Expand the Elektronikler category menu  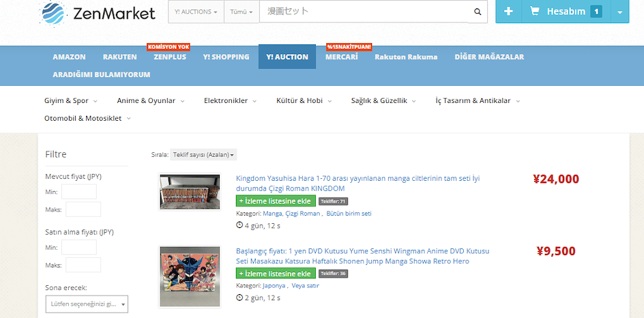[230, 101]
